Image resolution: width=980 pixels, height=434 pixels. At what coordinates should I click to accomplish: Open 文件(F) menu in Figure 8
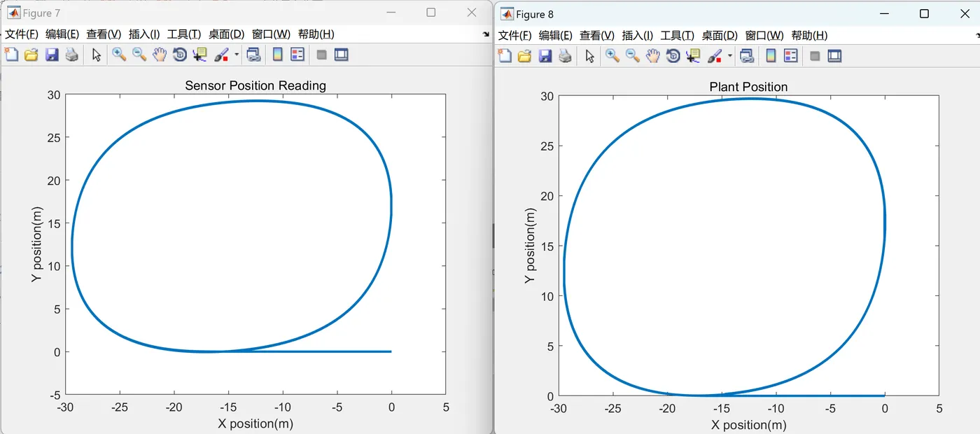click(514, 35)
